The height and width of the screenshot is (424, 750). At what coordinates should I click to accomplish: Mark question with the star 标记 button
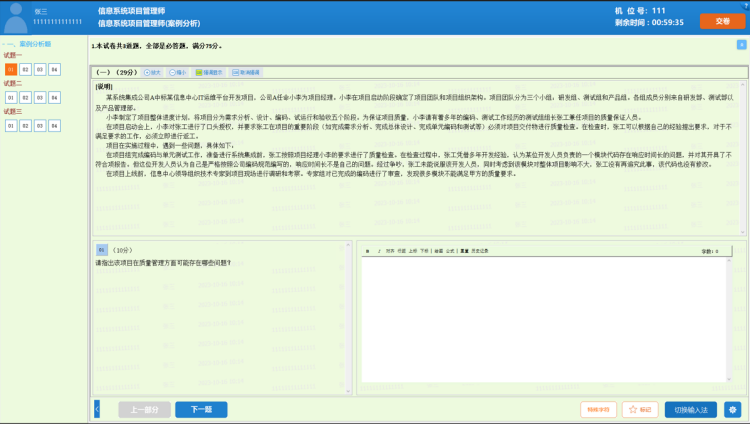pyautogui.click(x=637, y=410)
